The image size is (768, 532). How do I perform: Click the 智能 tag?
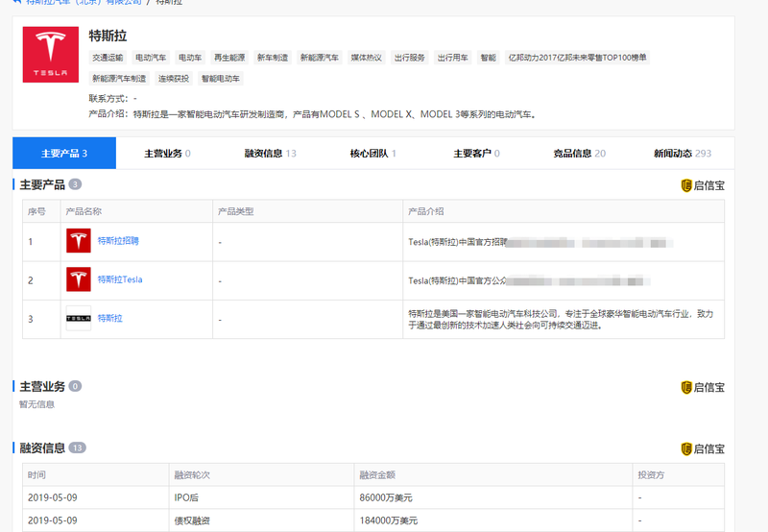(489, 58)
